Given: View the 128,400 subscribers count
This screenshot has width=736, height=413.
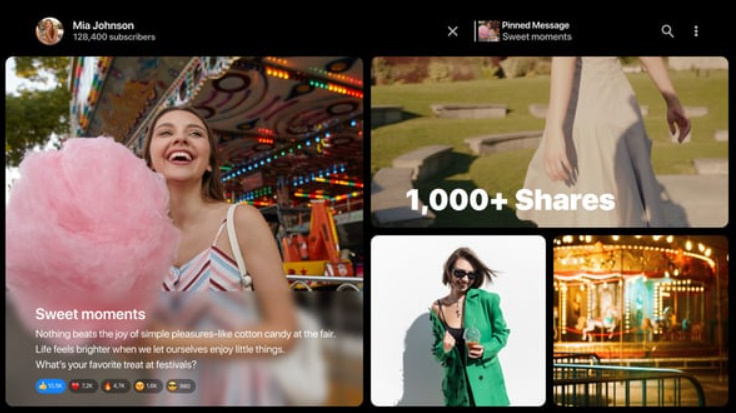Looking at the screenshot, I should [x=113, y=38].
